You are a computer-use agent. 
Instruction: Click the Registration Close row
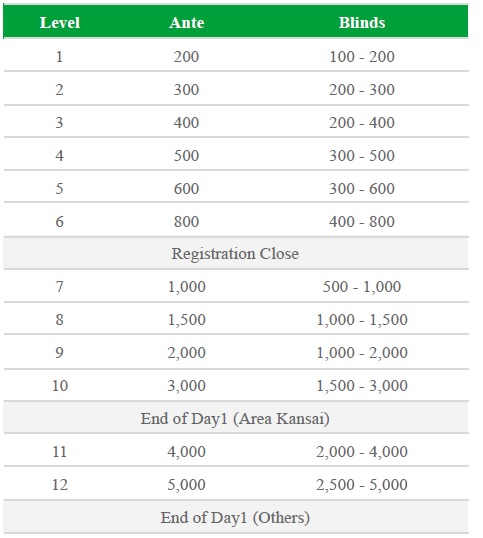236,253
